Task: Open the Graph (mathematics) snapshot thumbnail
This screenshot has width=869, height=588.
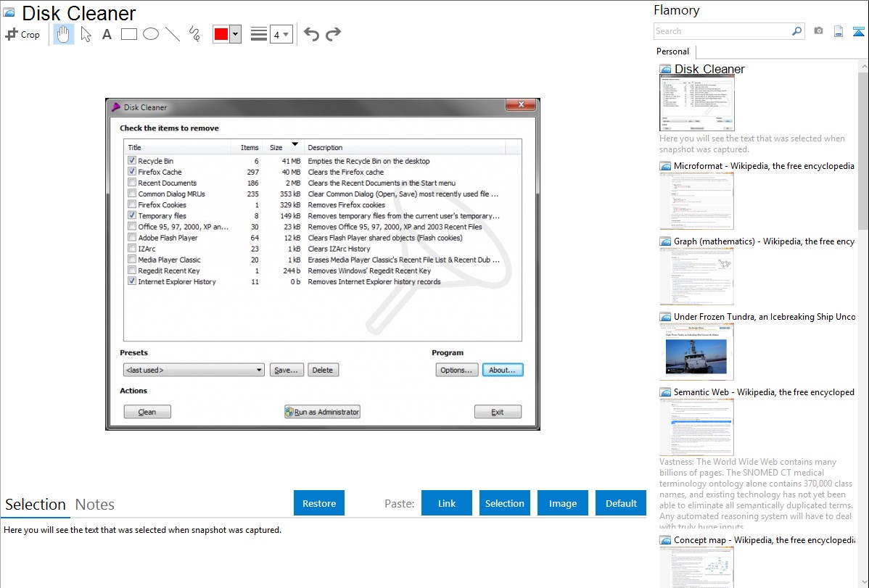Action: [696, 276]
